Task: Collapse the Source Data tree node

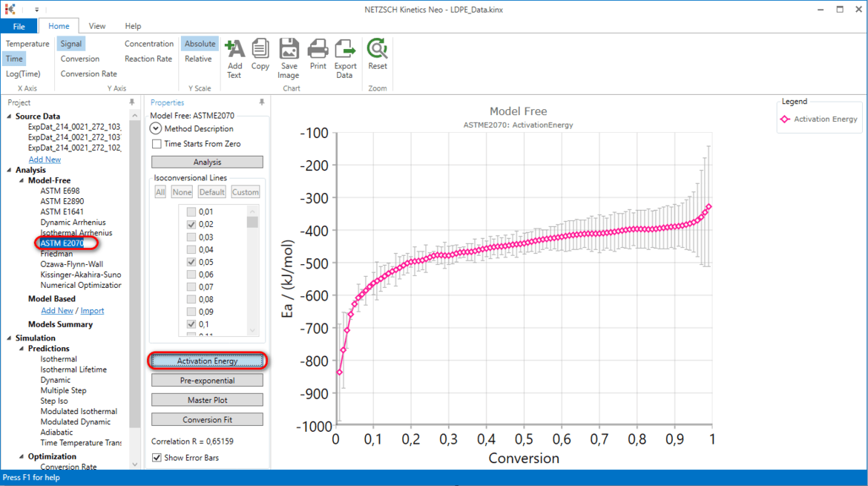Action: click(x=9, y=116)
